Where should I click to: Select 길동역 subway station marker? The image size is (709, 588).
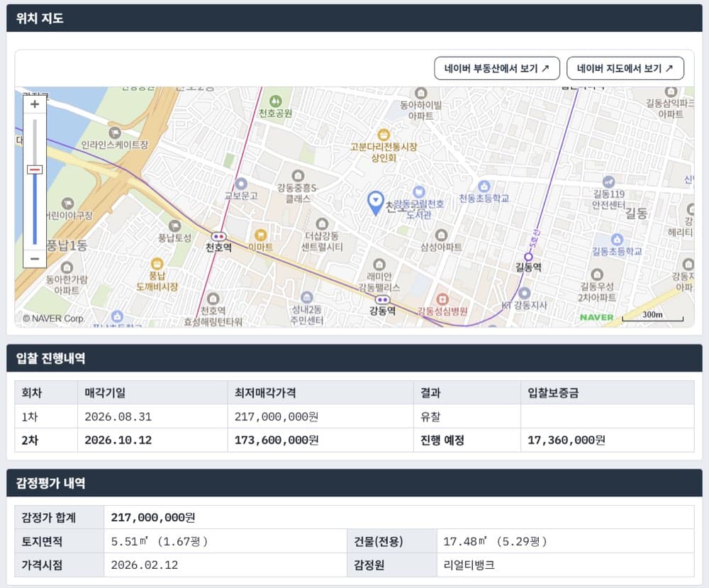(x=528, y=257)
